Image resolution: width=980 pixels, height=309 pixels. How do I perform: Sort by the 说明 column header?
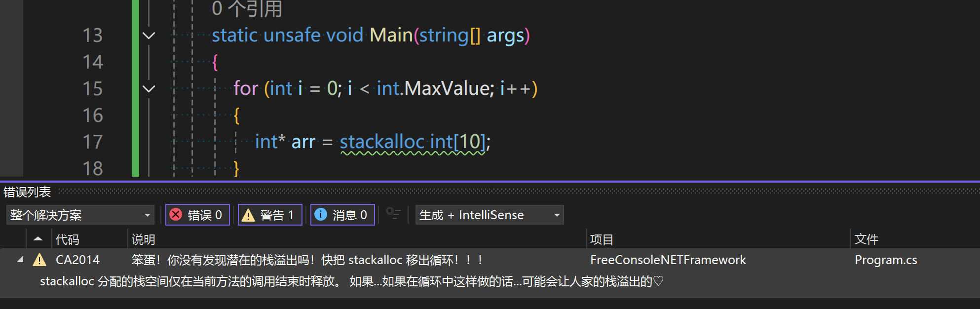tap(143, 239)
